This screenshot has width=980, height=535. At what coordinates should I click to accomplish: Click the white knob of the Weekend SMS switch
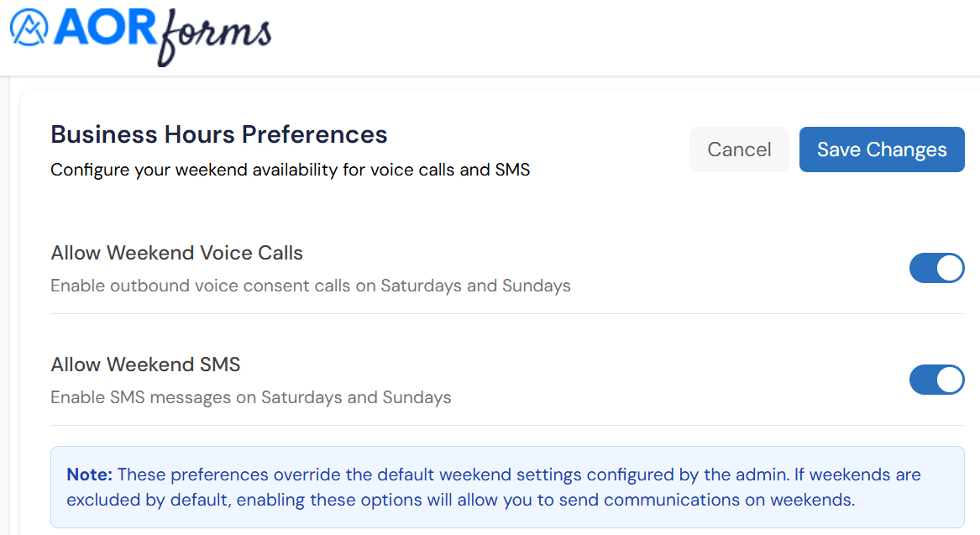[x=950, y=380]
